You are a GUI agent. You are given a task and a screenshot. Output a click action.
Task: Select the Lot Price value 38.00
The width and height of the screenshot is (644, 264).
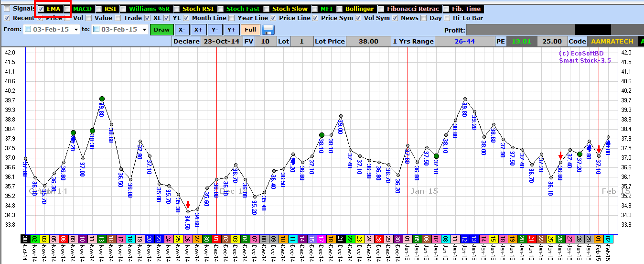[x=368, y=41]
